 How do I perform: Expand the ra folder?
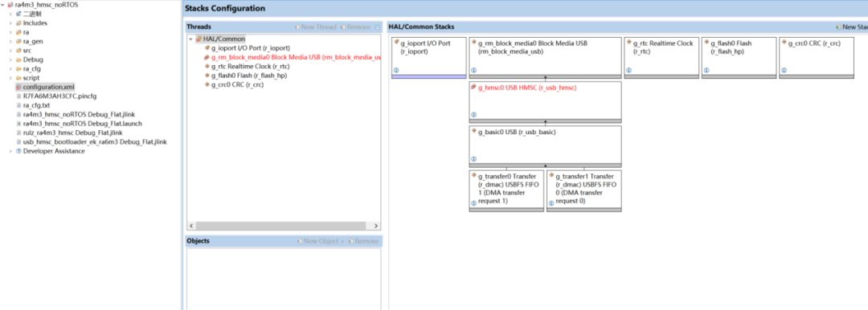[10, 32]
